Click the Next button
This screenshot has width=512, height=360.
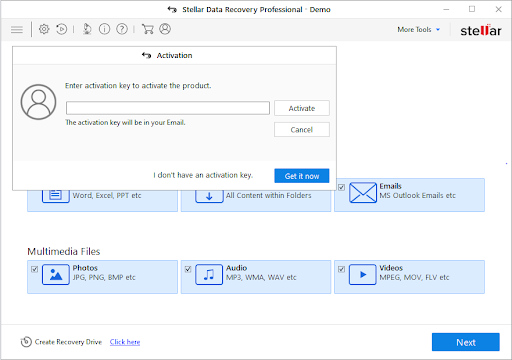click(466, 342)
